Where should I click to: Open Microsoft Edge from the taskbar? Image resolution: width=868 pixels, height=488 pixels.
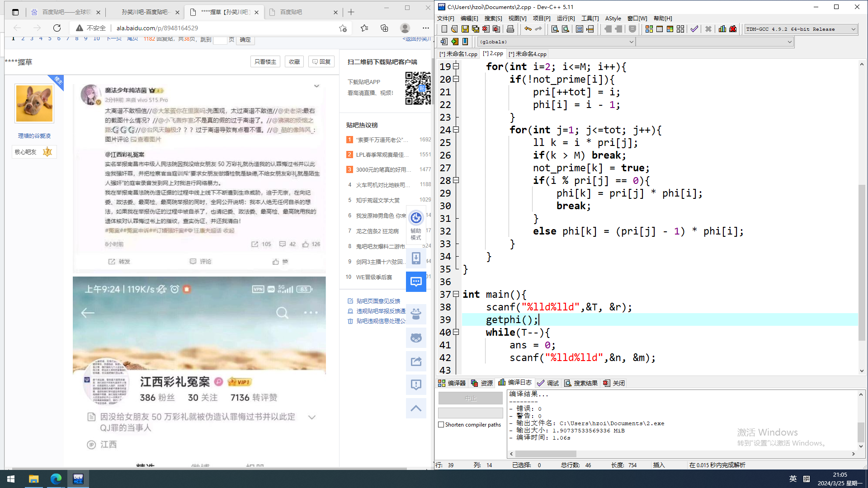(56, 479)
